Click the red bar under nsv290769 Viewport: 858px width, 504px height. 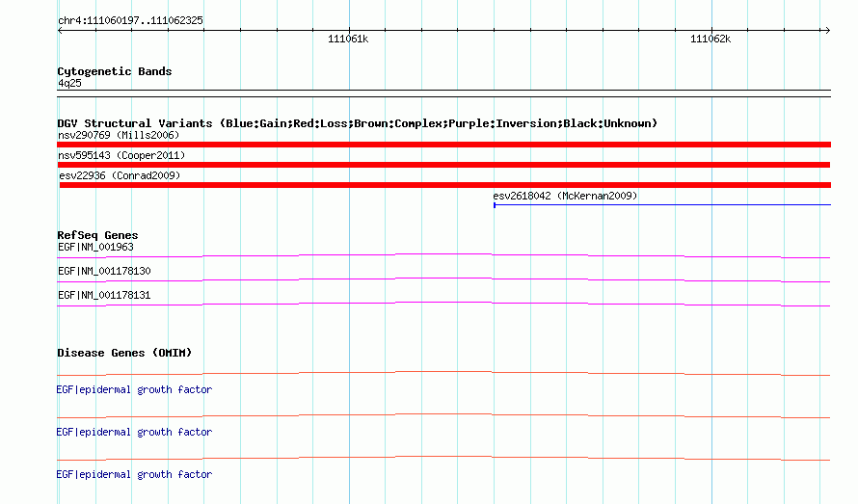tap(443, 145)
